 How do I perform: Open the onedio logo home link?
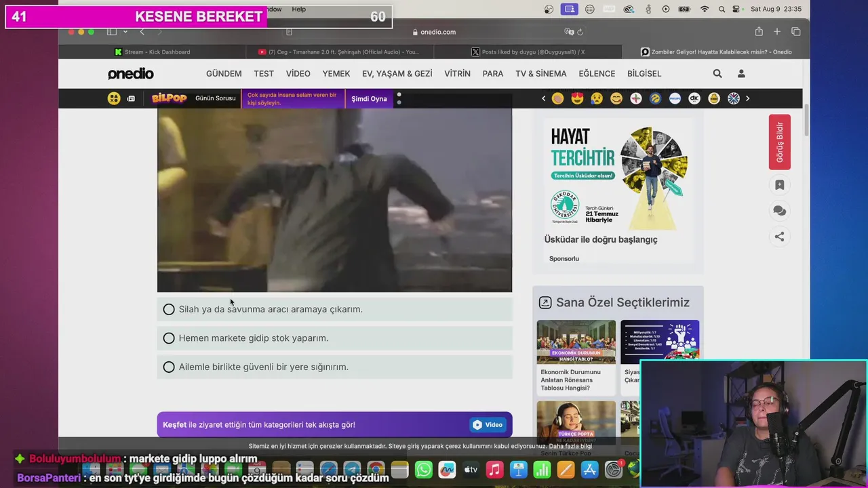[x=131, y=74]
